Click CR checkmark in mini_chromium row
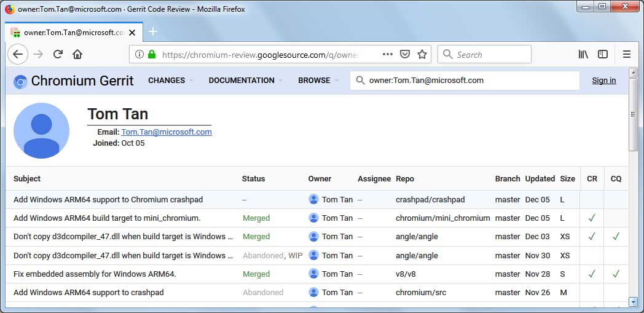The width and height of the screenshot is (644, 313). click(x=591, y=218)
